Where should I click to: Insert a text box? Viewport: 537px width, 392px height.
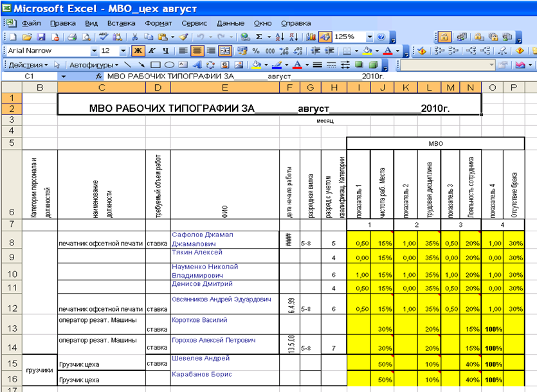[183, 65]
